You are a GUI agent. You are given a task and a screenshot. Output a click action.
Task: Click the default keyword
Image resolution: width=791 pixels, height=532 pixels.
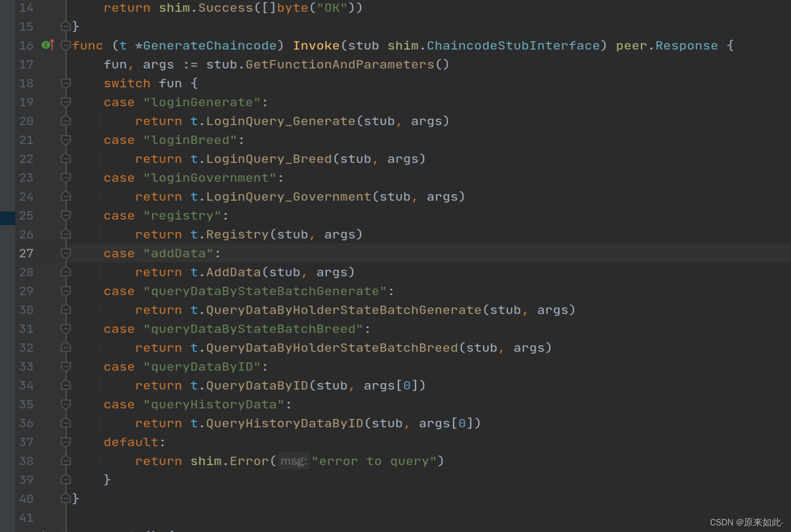click(x=131, y=442)
